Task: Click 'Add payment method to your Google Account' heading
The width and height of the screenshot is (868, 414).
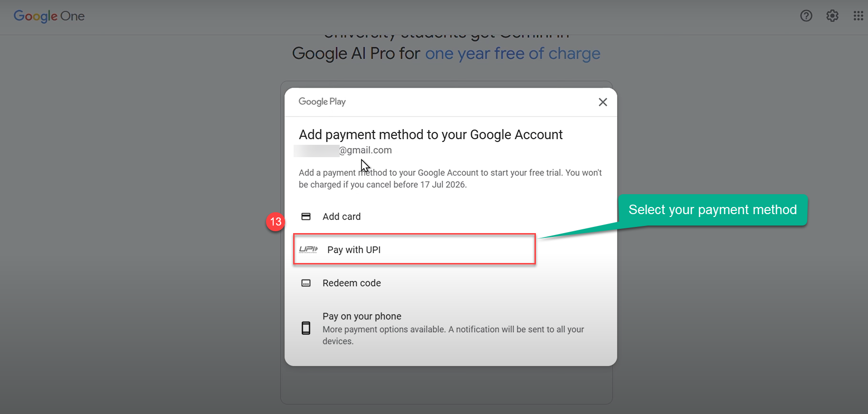Action: tap(430, 134)
